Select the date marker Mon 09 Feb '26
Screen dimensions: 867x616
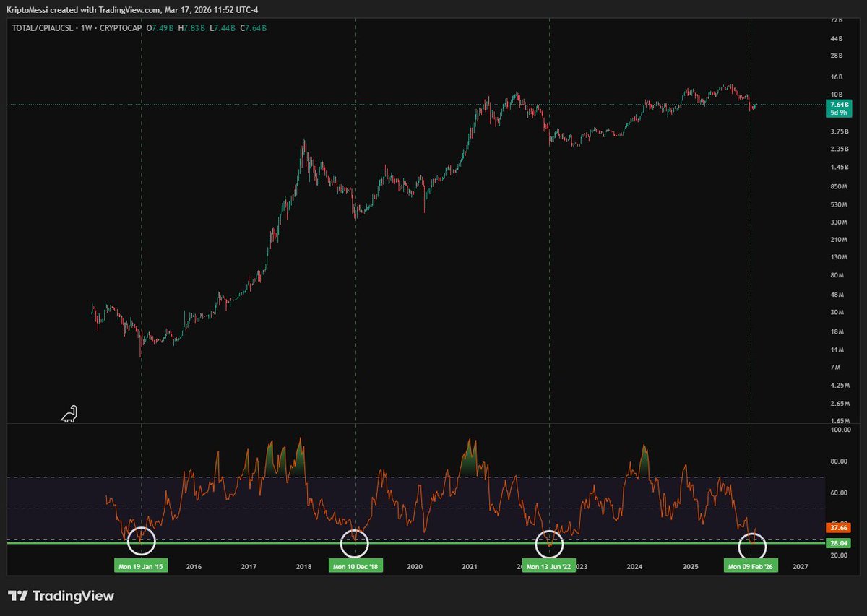(x=751, y=567)
